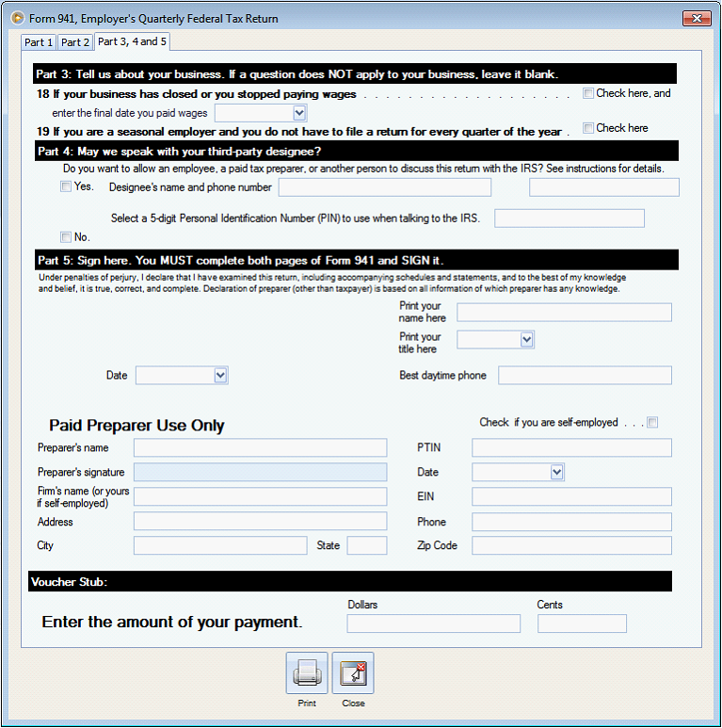Check the business closed checkbox
This screenshot has height=728, width=722.
click(x=588, y=93)
